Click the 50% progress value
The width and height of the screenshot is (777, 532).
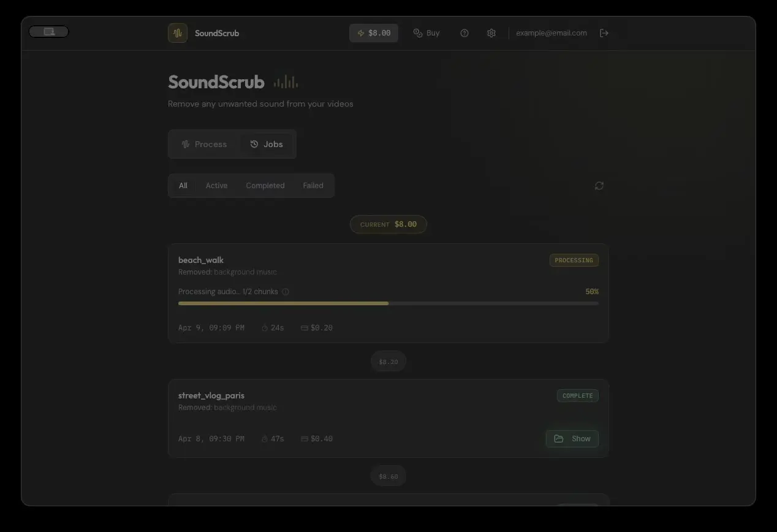coord(592,292)
